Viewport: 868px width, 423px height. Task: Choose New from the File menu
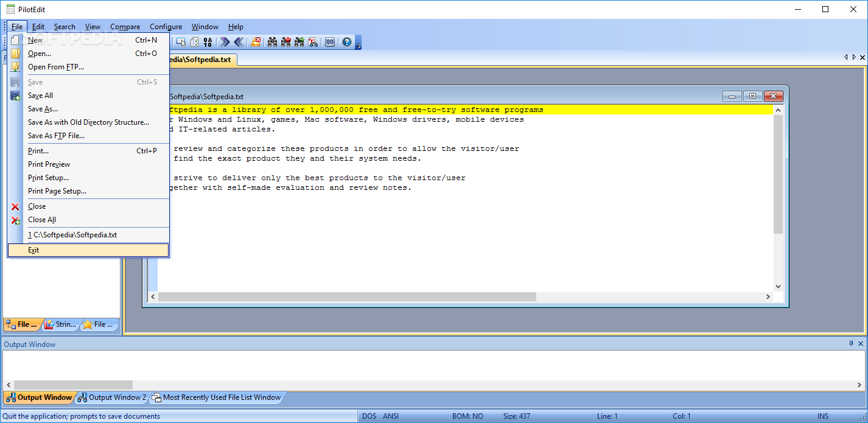click(x=88, y=40)
